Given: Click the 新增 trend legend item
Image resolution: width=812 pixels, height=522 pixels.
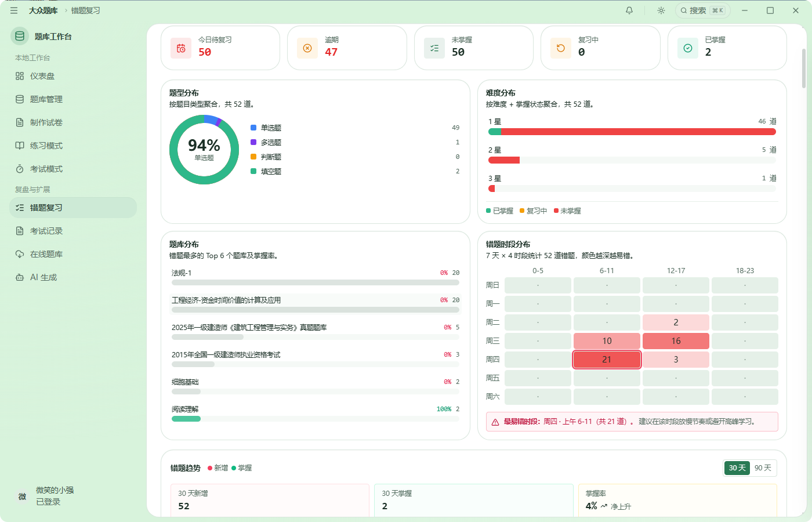Looking at the screenshot, I should point(217,468).
